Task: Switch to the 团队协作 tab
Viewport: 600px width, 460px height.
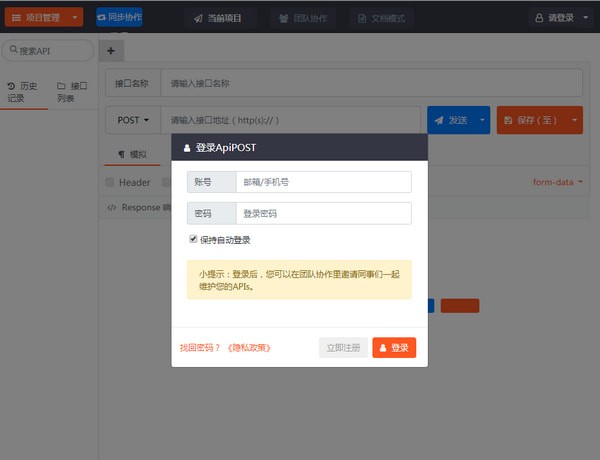Action: click(x=303, y=18)
